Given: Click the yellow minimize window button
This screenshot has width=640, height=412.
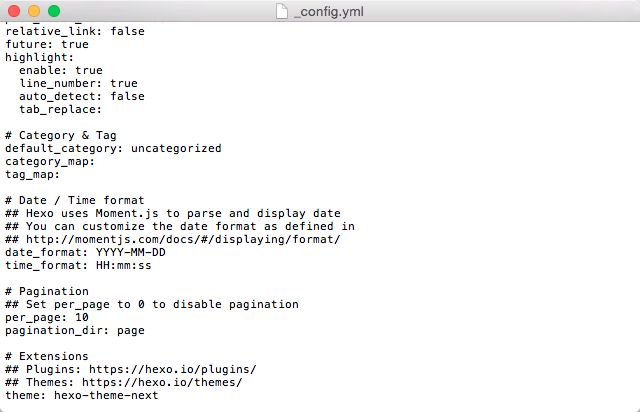Looking at the screenshot, I should (34, 11).
